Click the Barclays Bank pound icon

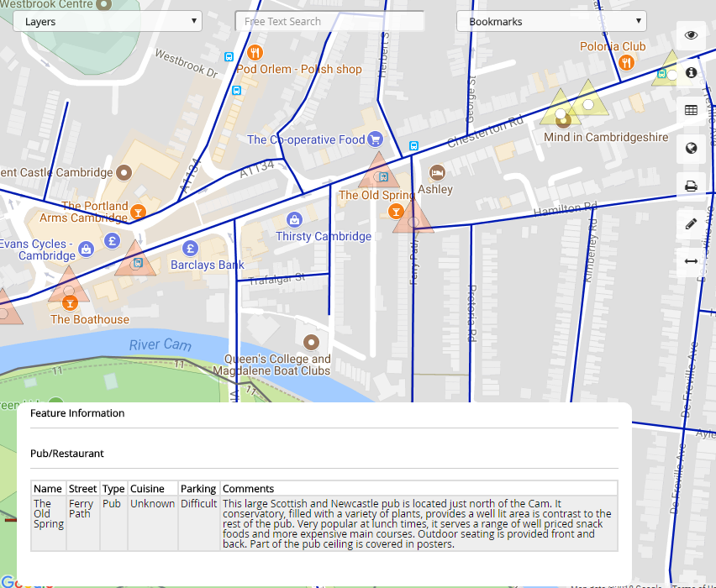coord(190,249)
